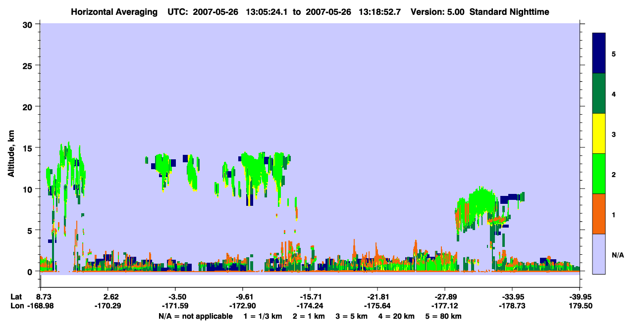Click the colorbar label '2'
Screen dimensions: 644x330
pos(614,175)
